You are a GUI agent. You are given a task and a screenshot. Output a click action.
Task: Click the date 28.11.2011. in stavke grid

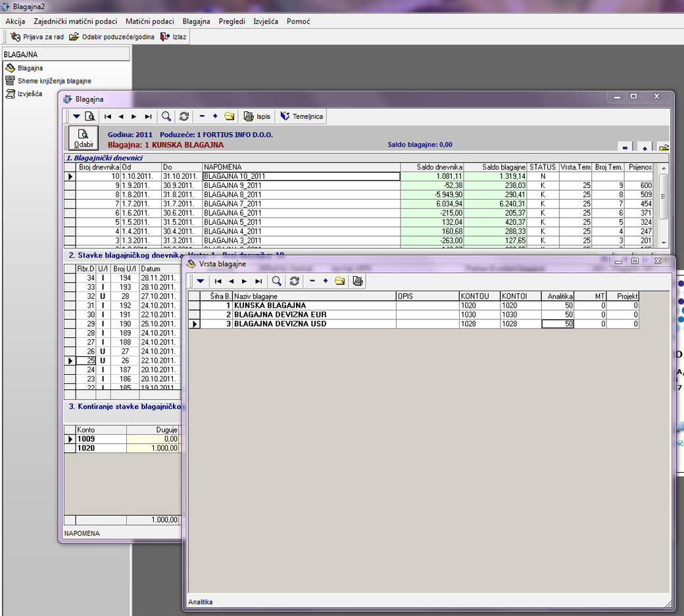[160, 277]
